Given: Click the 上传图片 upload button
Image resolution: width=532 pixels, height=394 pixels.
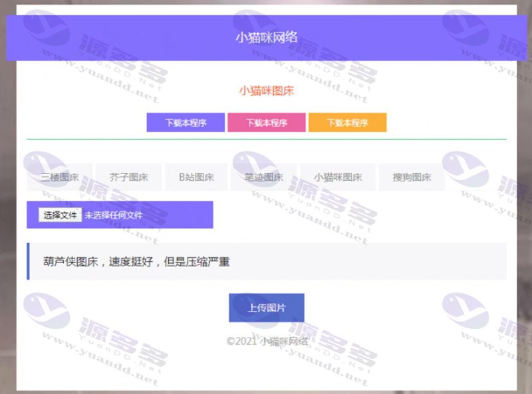Looking at the screenshot, I should point(267,308).
